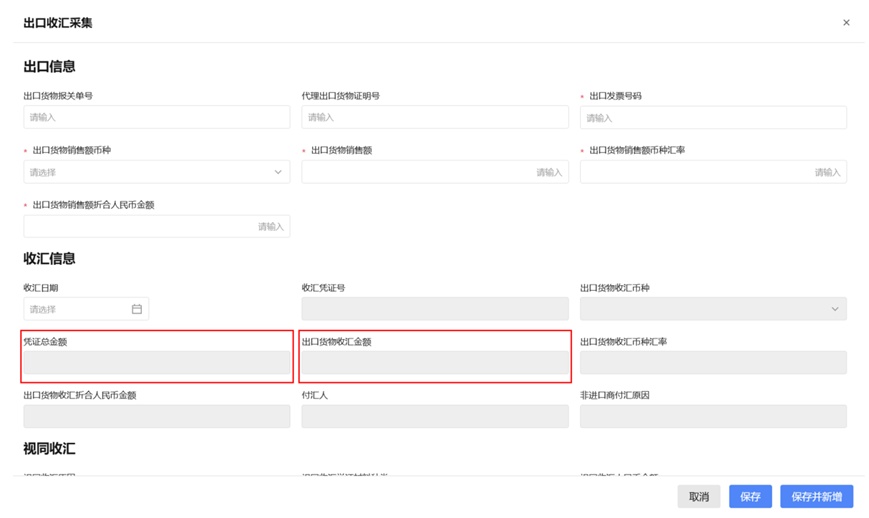Click the 收汇日期 date picker field
The width and height of the screenshot is (869, 518).
[78, 309]
